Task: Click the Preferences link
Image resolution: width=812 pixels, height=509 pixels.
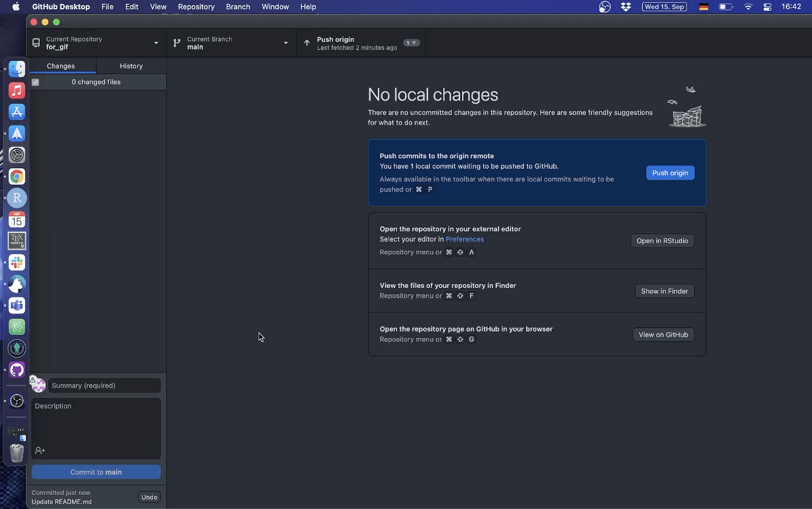Action: (x=464, y=239)
